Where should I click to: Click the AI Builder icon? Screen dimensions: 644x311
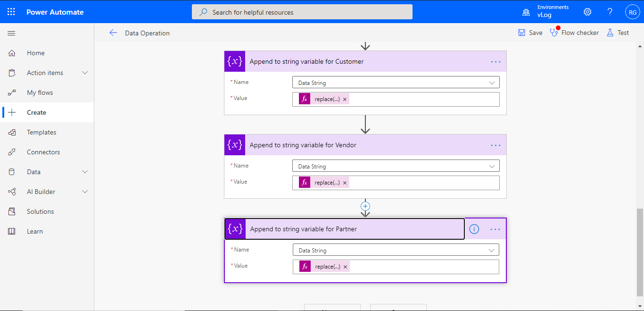[12, 192]
